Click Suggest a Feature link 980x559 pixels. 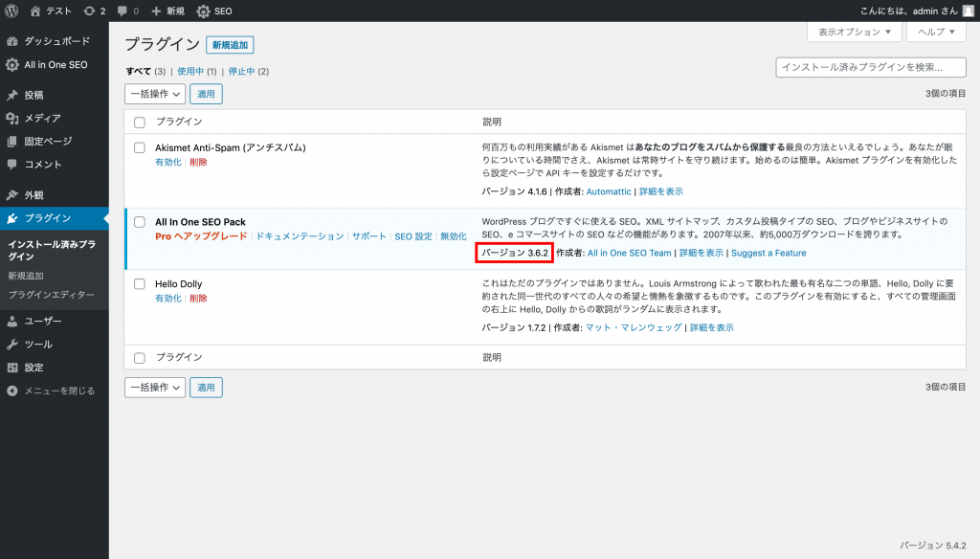click(768, 254)
